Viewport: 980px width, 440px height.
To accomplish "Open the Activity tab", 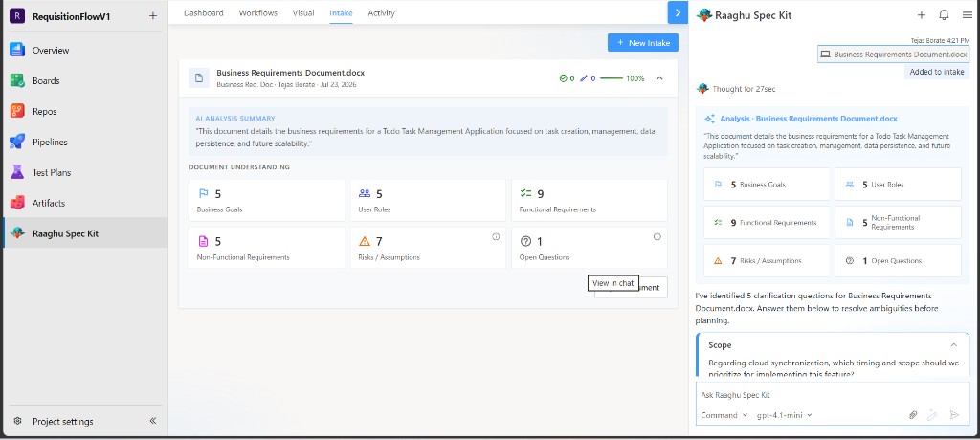I will pyautogui.click(x=381, y=13).
